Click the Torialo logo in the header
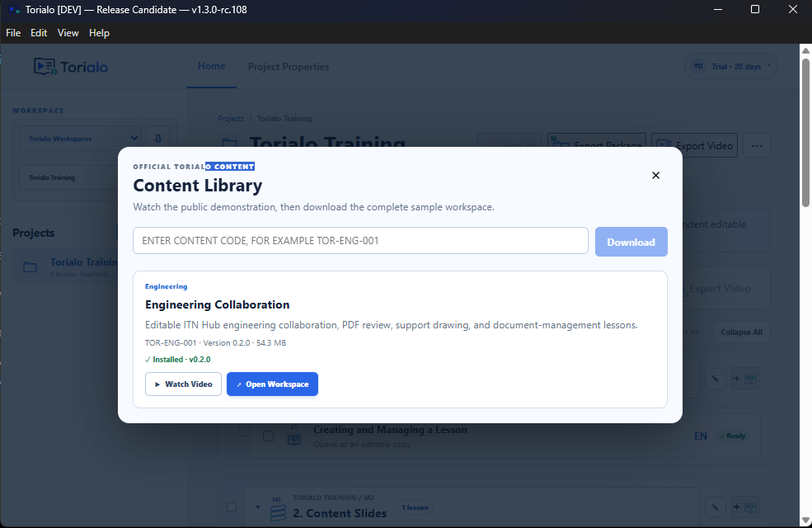The height and width of the screenshot is (528, 812). tap(71, 66)
